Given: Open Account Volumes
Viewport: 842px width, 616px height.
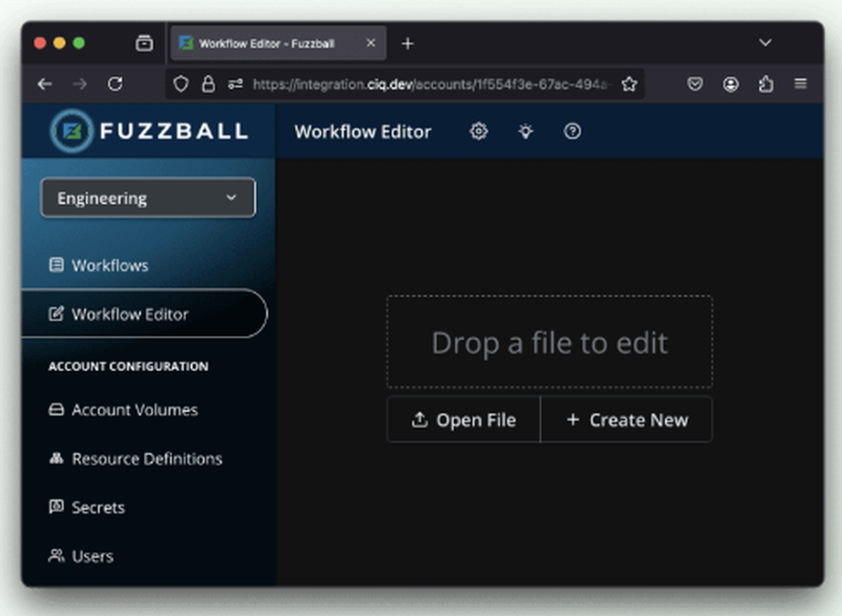Looking at the screenshot, I should (135, 410).
